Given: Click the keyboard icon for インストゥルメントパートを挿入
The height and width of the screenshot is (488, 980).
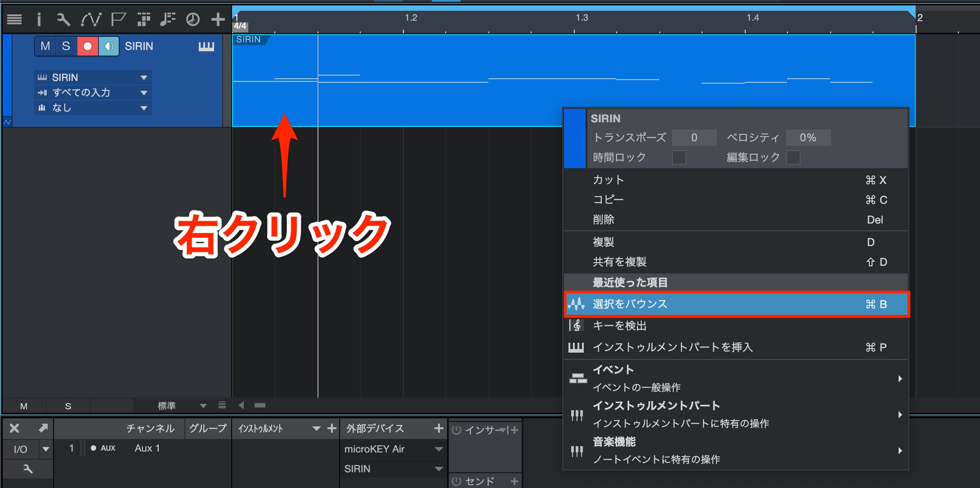Looking at the screenshot, I should coord(576,347).
